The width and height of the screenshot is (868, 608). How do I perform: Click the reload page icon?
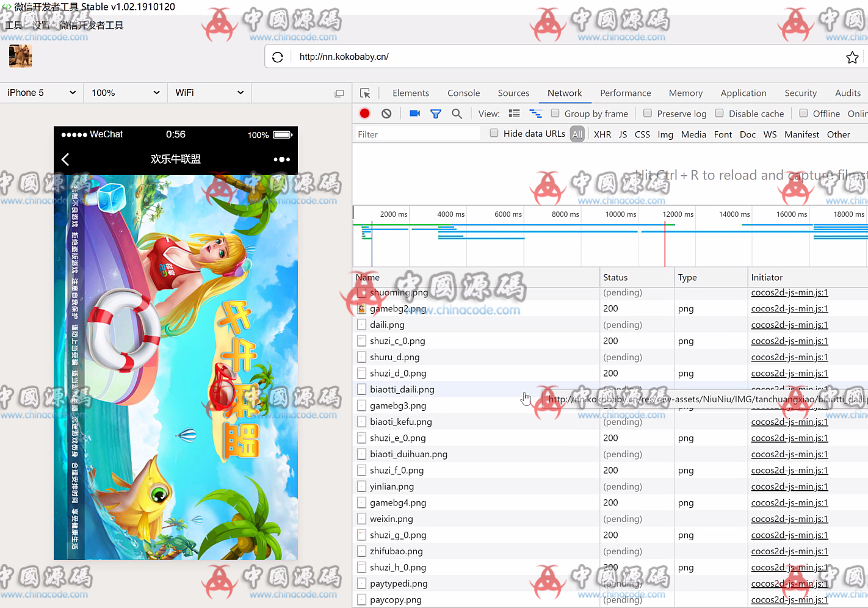(278, 57)
